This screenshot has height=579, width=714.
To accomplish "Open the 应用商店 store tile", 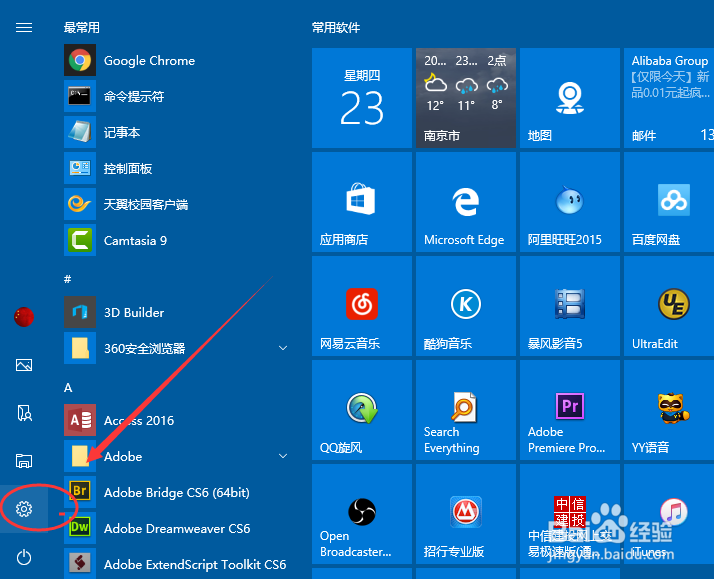I will [362, 202].
